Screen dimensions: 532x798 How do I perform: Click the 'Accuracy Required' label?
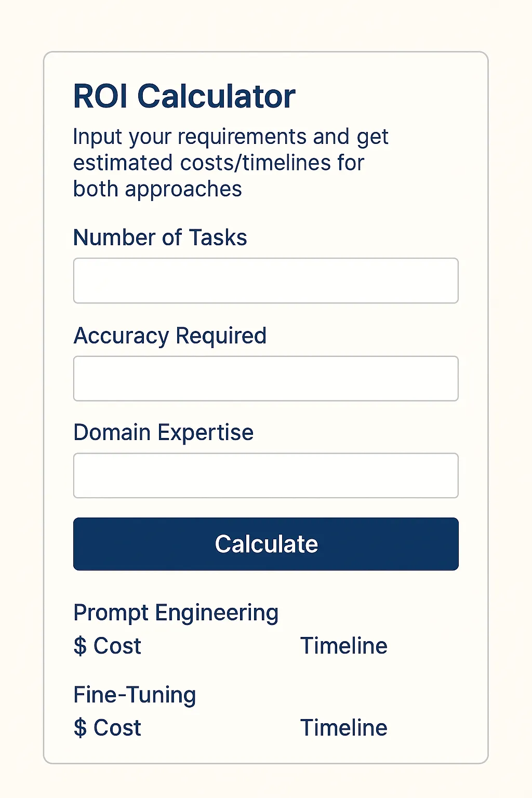pos(170,336)
